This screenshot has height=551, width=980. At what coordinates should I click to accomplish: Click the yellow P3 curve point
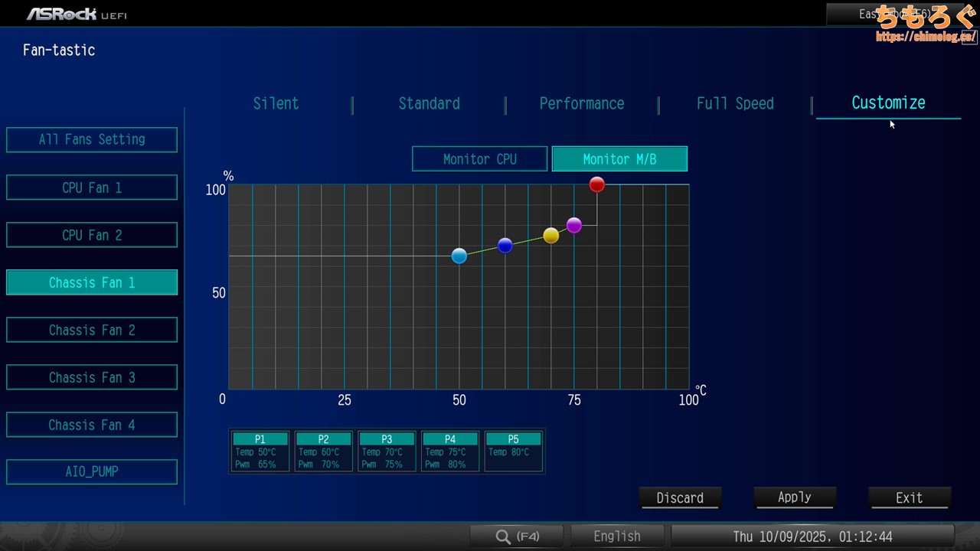(550, 236)
